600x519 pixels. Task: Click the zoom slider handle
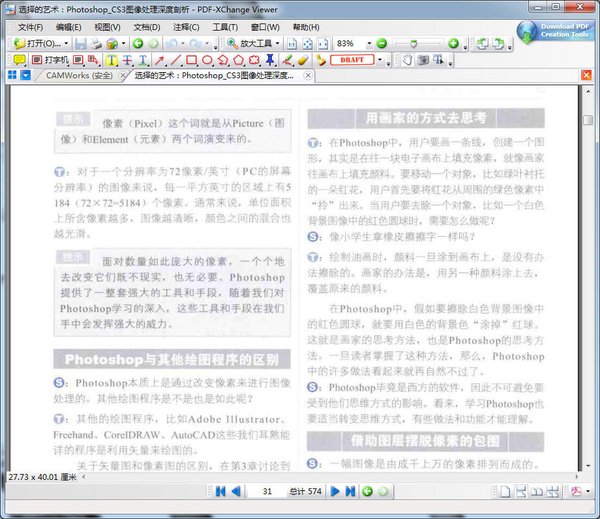point(413,44)
